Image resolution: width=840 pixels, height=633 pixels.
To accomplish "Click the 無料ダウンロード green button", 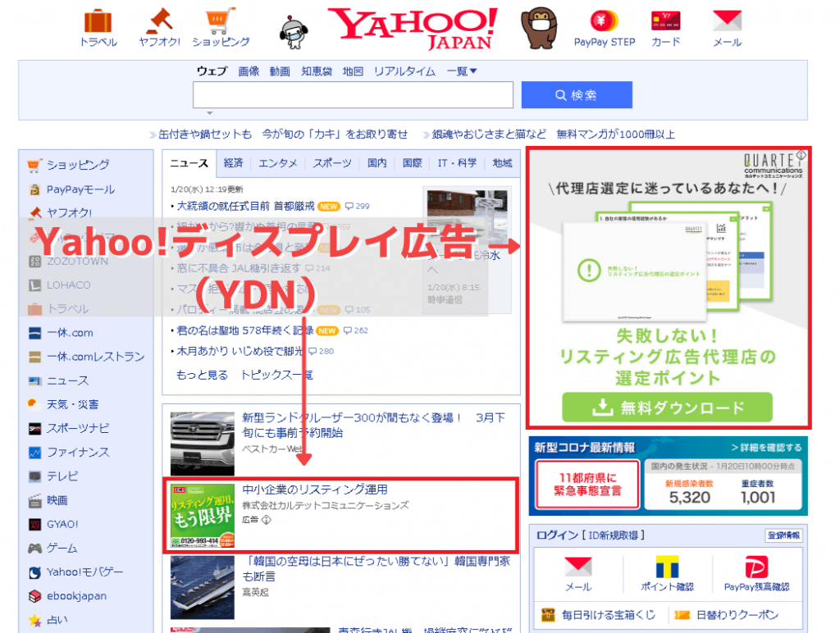I will coord(667,408).
